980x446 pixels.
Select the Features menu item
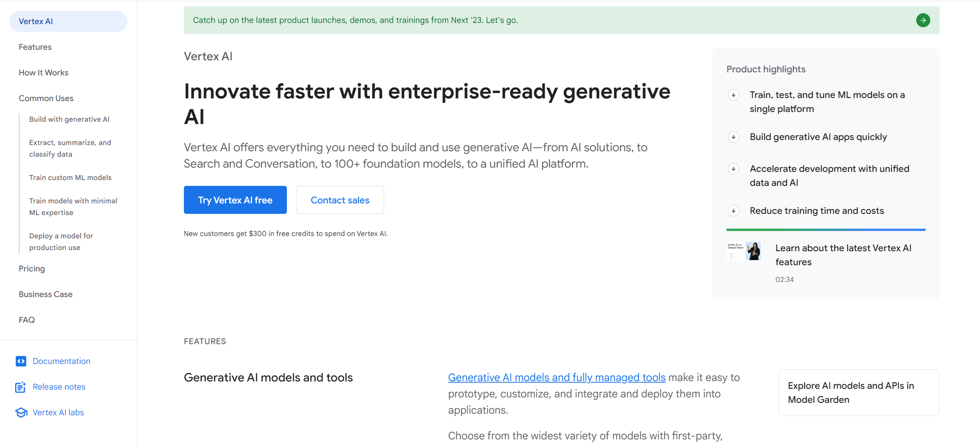tap(35, 47)
